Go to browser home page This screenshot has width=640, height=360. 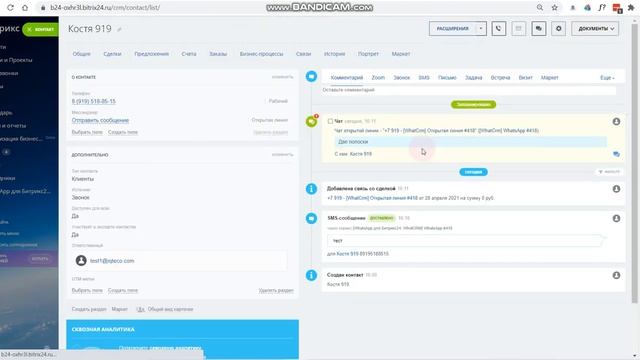pyautogui.click(x=25, y=7)
